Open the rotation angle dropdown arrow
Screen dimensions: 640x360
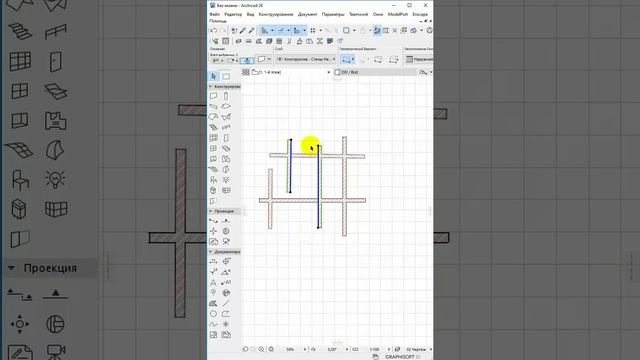click(x=347, y=350)
